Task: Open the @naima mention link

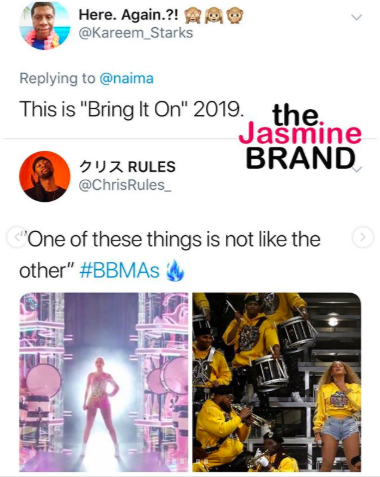Action: tap(126, 79)
